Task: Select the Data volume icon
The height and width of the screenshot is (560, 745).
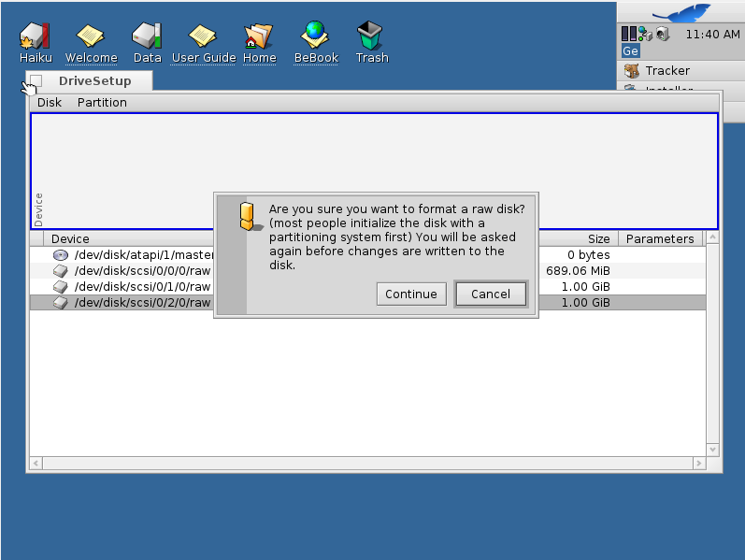Action: click(x=147, y=36)
